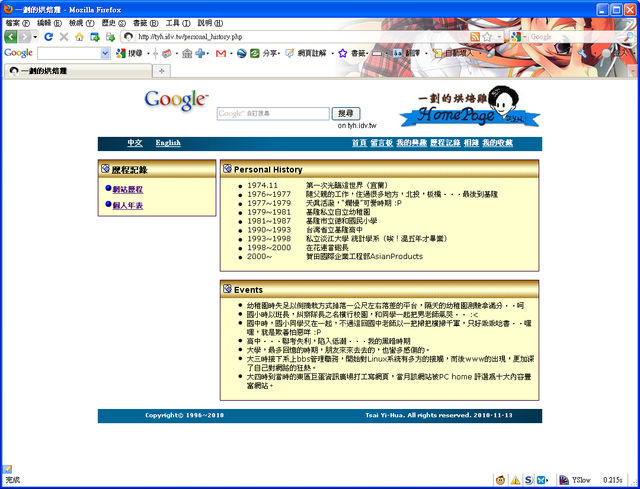Click the monkey face status bar icon
This screenshot has width=640, height=489.
(500, 479)
